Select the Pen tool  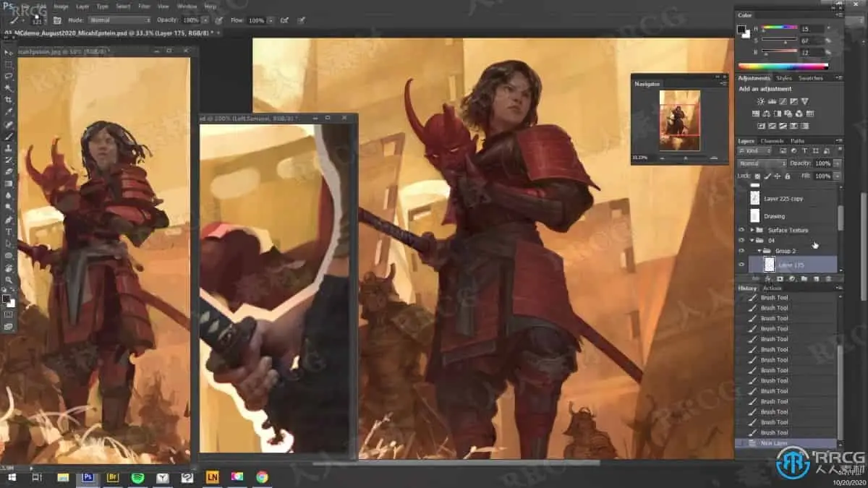(x=9, y=219)
